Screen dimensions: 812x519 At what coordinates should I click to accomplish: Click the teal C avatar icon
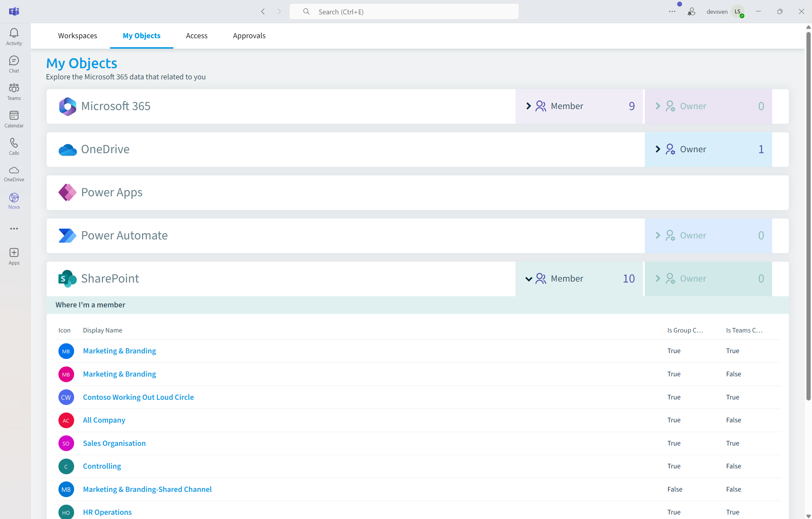[x=66, y=466]
